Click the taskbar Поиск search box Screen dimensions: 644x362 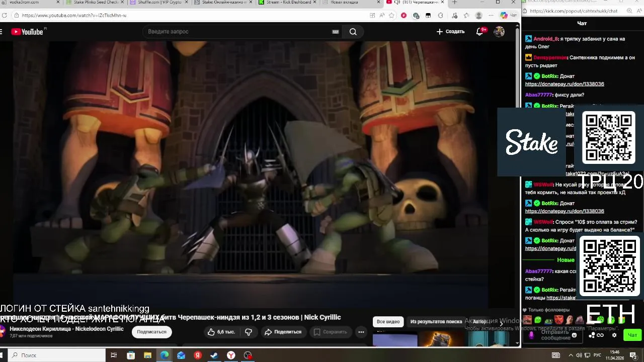[57, 355]
